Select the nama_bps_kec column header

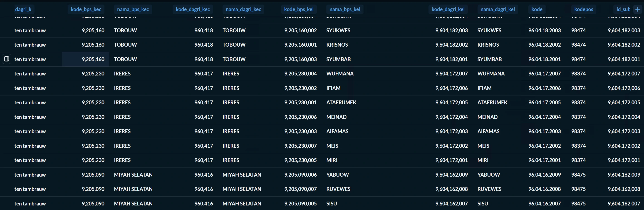(x=133, y=9)
